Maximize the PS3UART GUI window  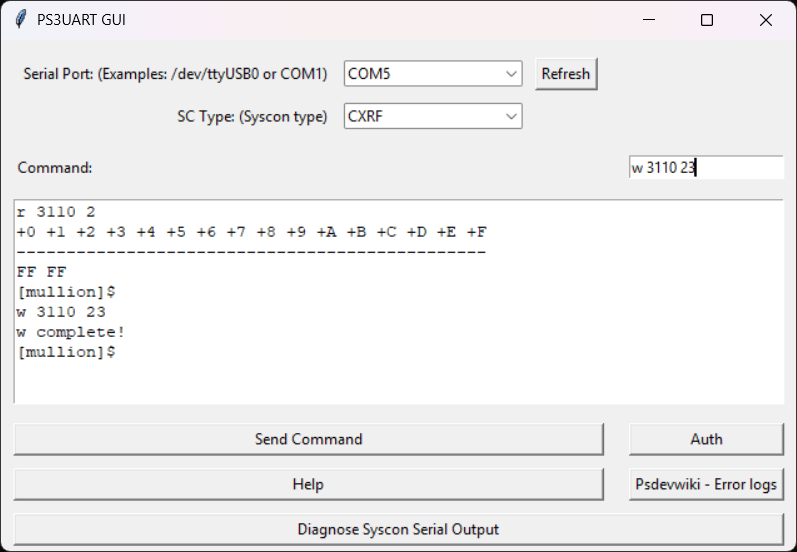point(707,20)
